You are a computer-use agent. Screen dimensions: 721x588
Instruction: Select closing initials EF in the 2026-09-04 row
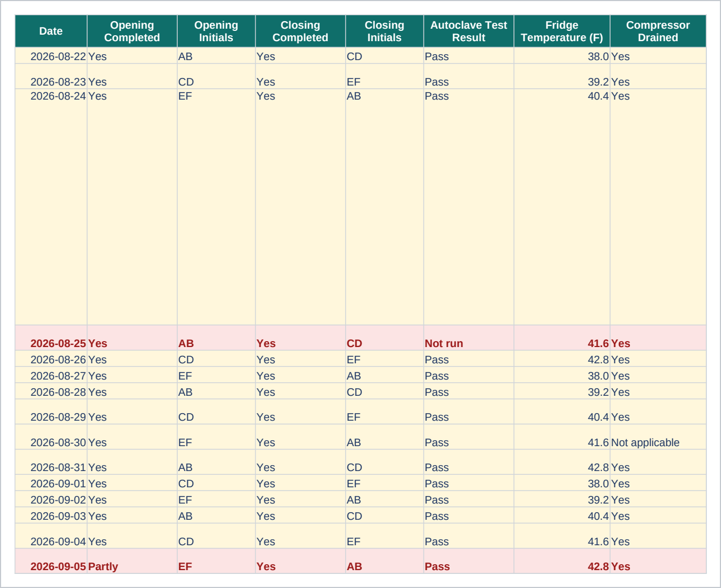pos(385,535)
